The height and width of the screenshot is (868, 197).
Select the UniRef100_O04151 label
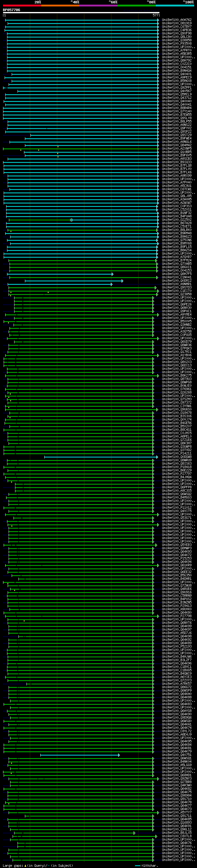177,67
